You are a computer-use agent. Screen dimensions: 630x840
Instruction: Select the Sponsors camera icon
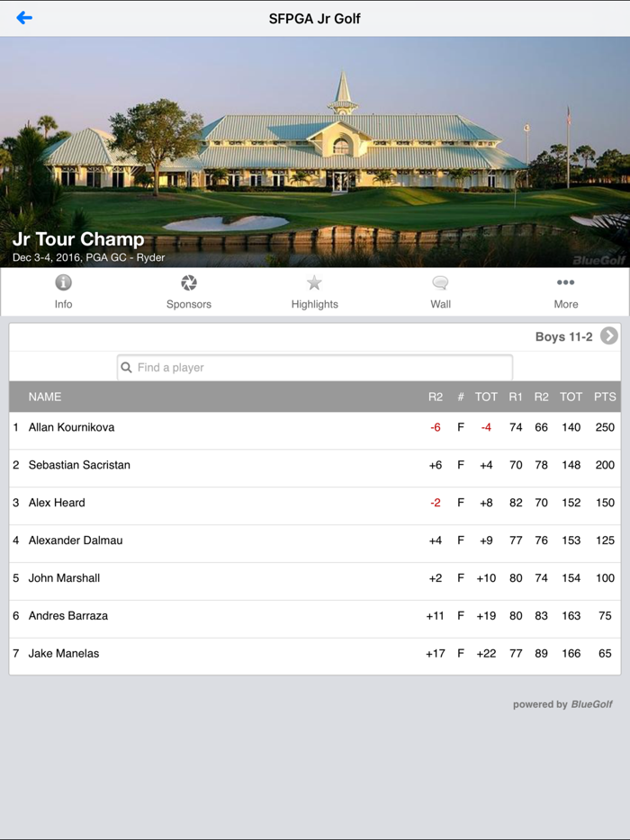(x=189, y=282)
